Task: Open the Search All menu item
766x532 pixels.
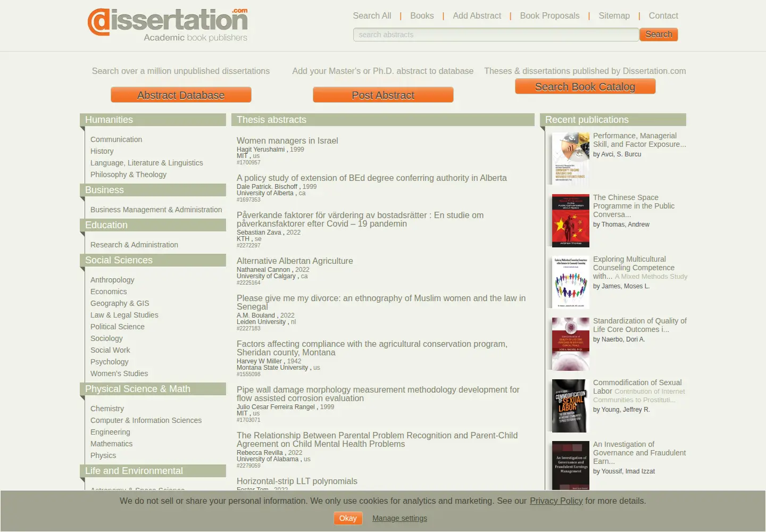Action: click(372, 16)
